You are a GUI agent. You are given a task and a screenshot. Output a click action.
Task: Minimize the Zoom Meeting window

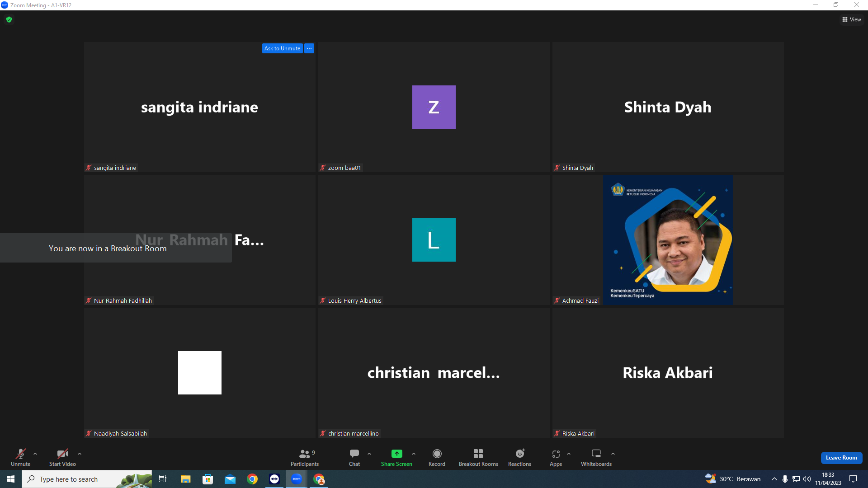coord(816,5)
